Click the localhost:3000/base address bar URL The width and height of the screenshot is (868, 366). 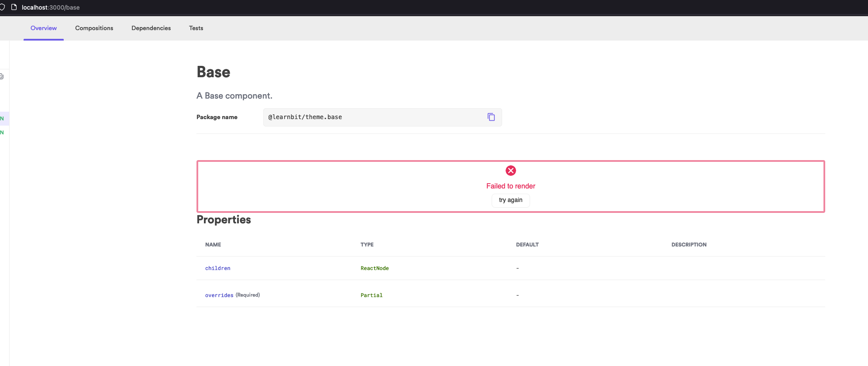click(x=51, y=7)
